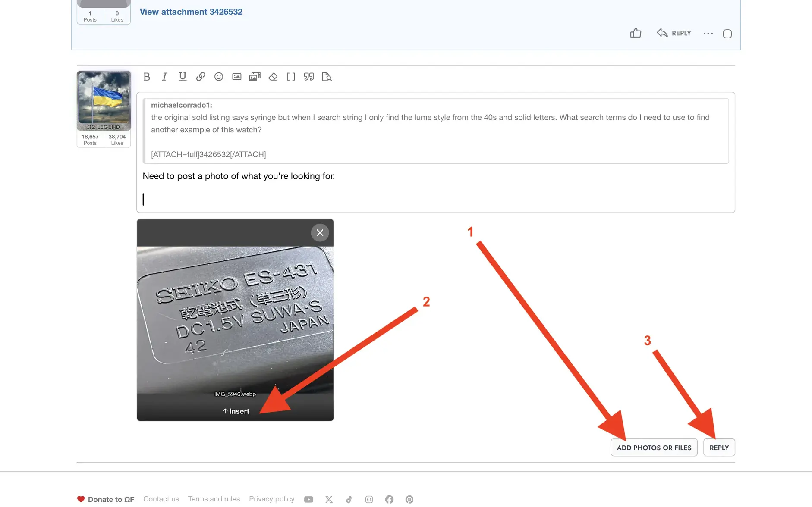Insert an image via the picture icon
812x507 pixels.
(237, 77)
